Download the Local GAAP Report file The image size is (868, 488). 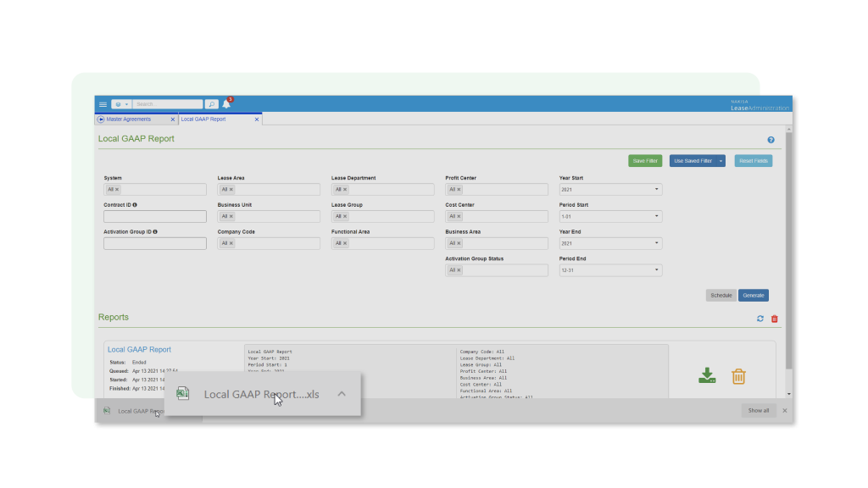[707, 375]
